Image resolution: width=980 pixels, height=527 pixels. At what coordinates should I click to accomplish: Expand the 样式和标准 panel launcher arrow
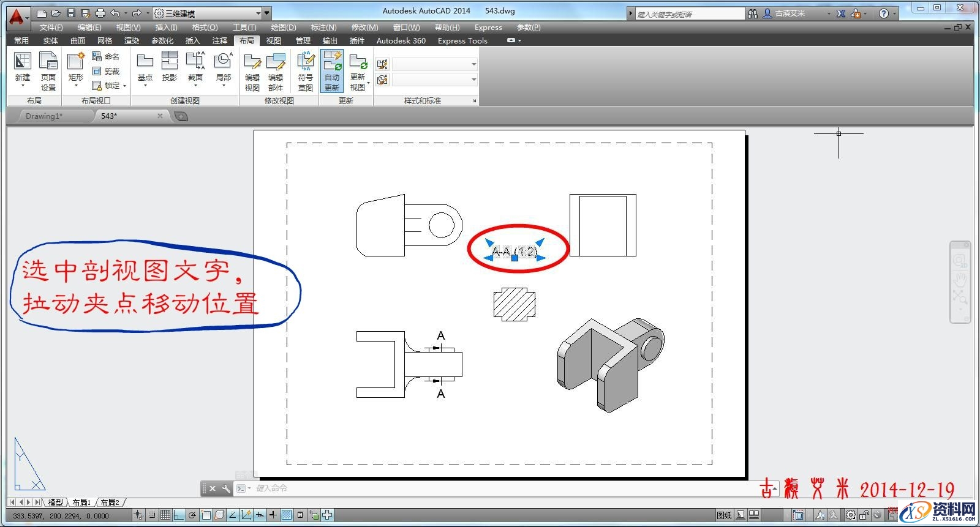point(474,101)
